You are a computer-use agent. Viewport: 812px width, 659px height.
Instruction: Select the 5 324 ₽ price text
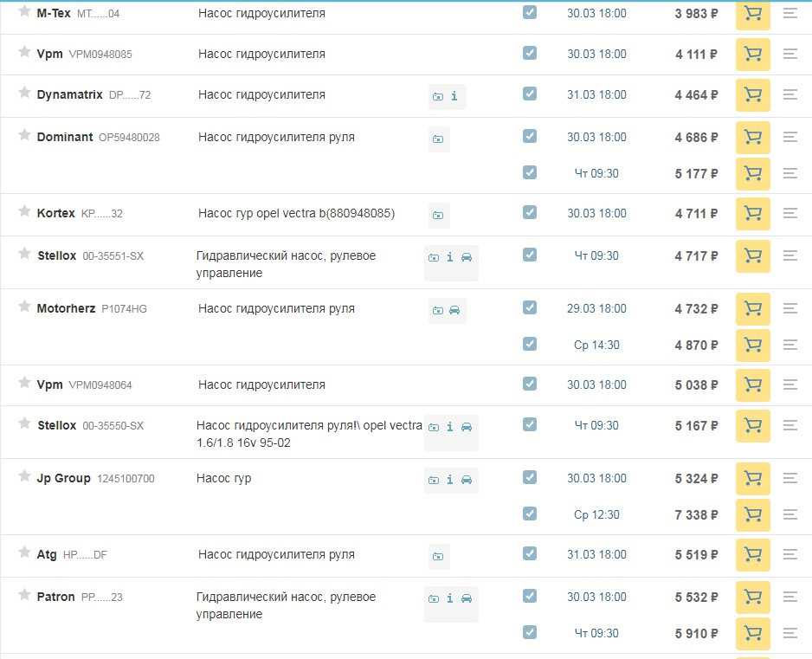click(696, 479)
